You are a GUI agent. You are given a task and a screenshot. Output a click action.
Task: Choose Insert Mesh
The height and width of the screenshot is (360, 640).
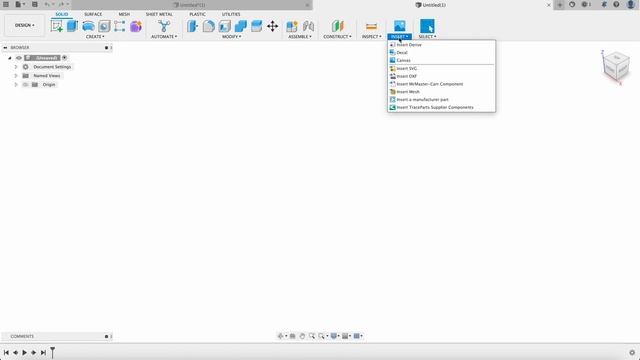pyautogui.click(x=442, y=92)
